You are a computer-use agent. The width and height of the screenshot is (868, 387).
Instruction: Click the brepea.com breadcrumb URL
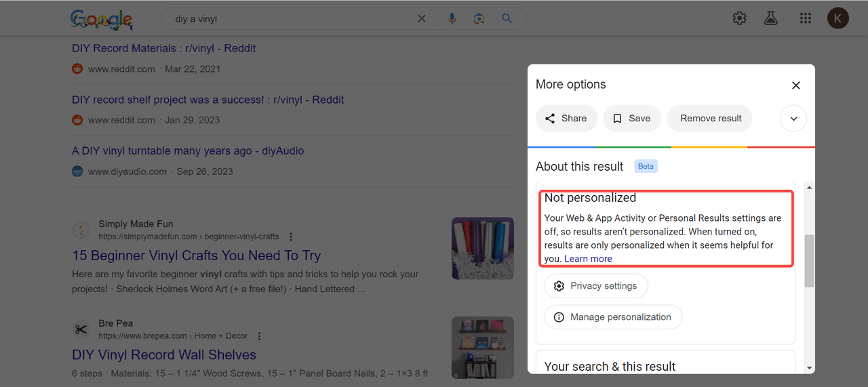tap(173, 336)
